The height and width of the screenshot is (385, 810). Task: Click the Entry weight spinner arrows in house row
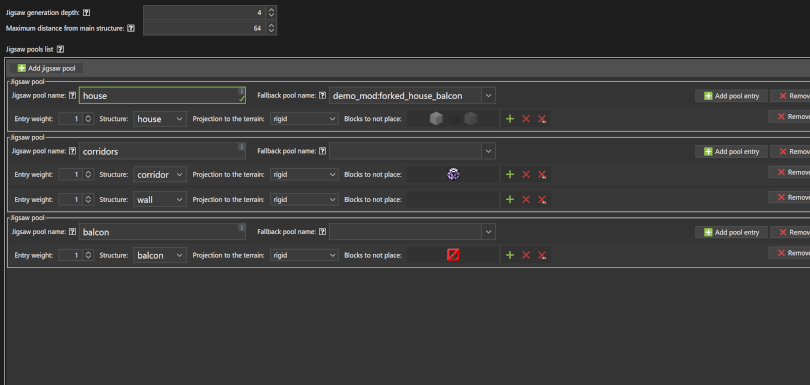pyautogui.click(x=89, y=119)
